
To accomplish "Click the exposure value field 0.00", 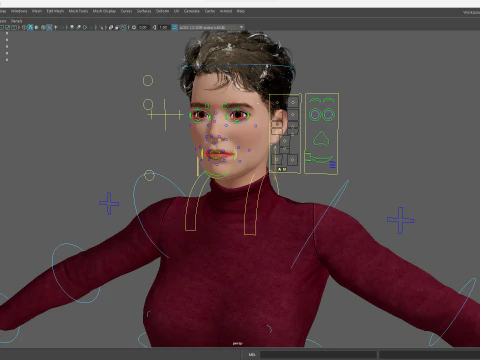I will tap(143, 27).
